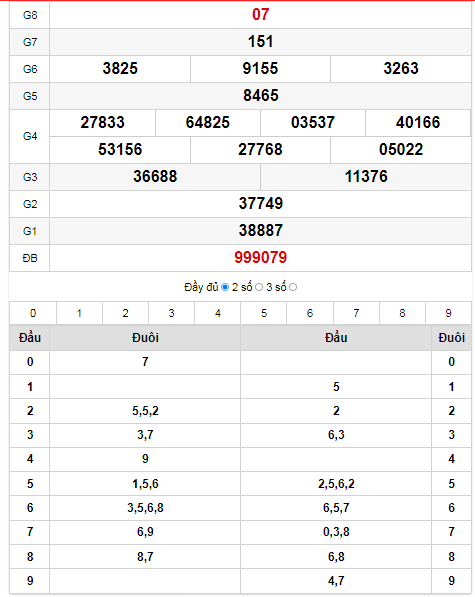The height and width of the screenshot is (597, 475).
Task: Click the Đuôi cell showing 6,9
Action: (x=145, y=532)
